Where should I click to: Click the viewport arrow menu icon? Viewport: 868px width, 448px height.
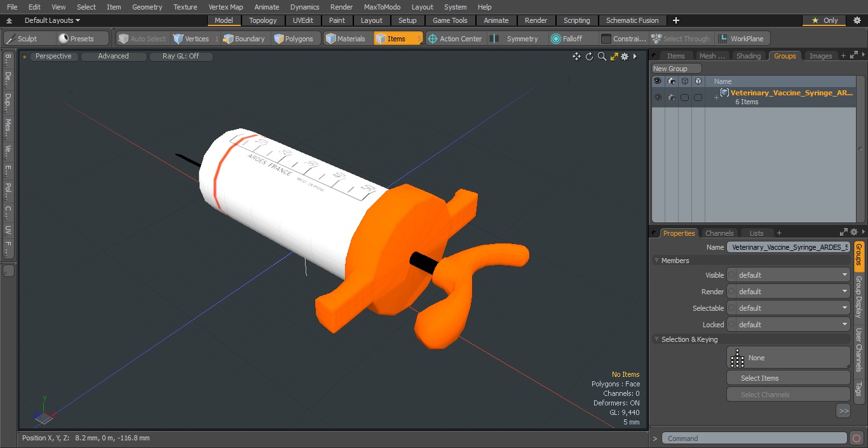(635, 57)
